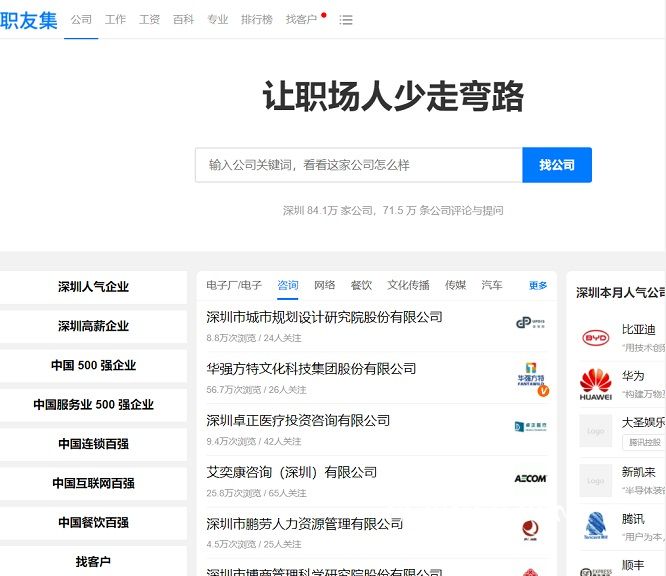
Task: Click the text 9.4万次浏览 / 42人关注
Action: coord(254,442)
